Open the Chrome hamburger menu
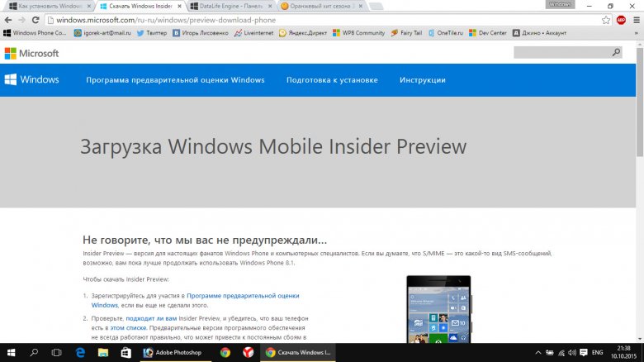Screen dimensions: 644x362 [637, 20]
